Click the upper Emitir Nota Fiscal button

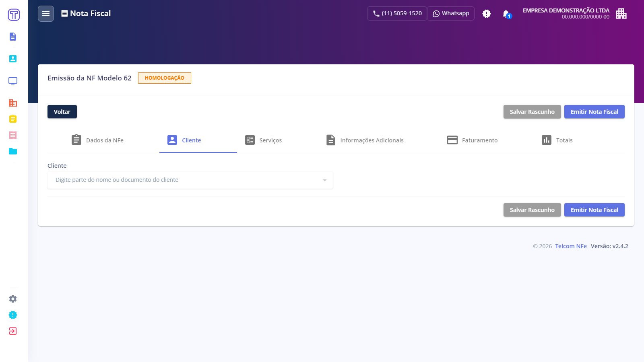[x=594, y=112]
